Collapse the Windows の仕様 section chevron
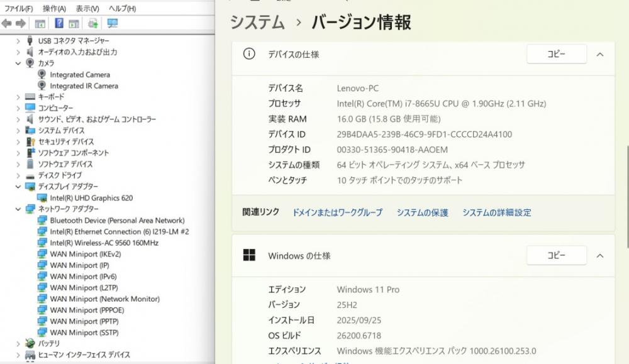This screenshot has width=629, height=364. (600, 256)
